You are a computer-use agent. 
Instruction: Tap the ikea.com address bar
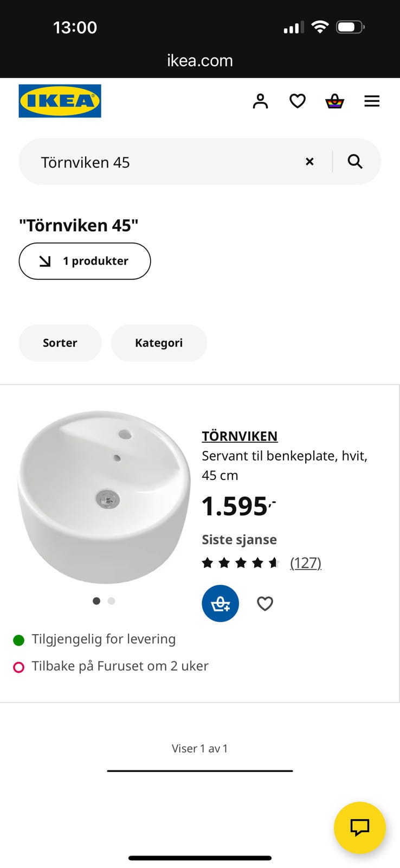point(200,60)
